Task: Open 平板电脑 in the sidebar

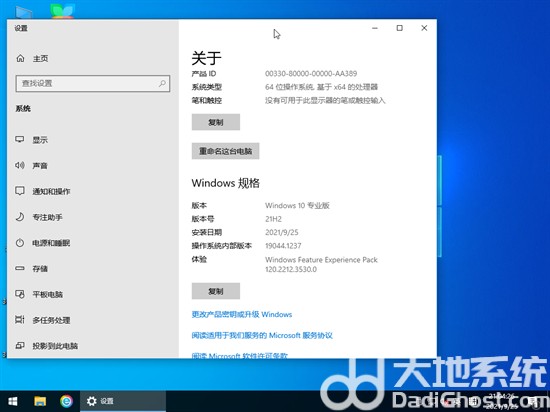Action: click(x=47, y=295)
